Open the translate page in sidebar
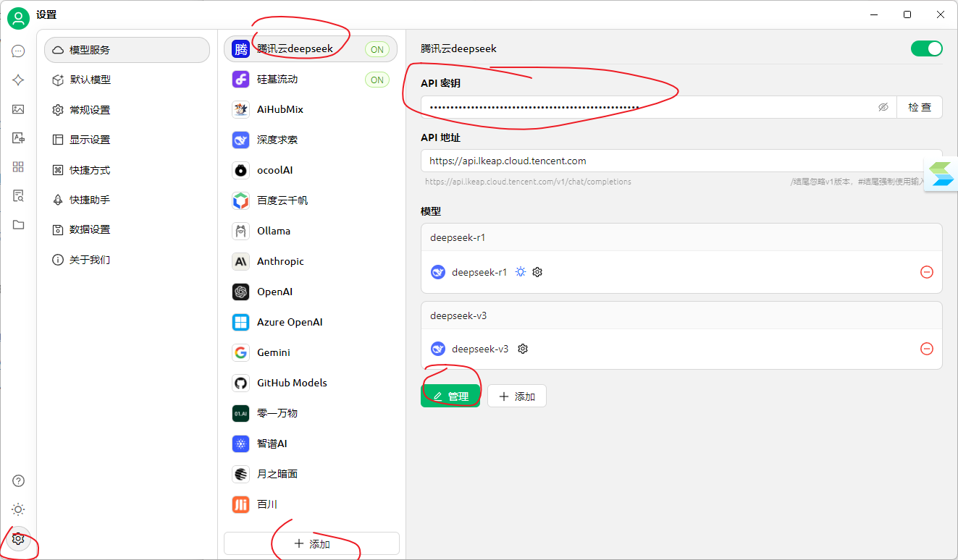The width and height of the screenshot is (958, 560). 18,138
